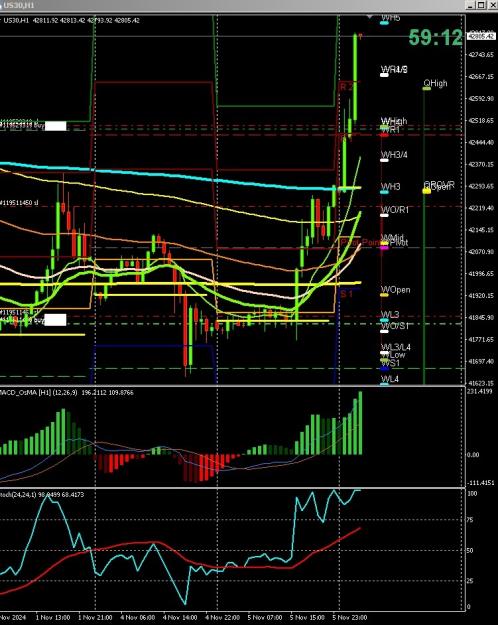Click the blue-boxed S1 pivot label
Image resolution: width=498 pixels, height=625 pixels.
point(346,294)
